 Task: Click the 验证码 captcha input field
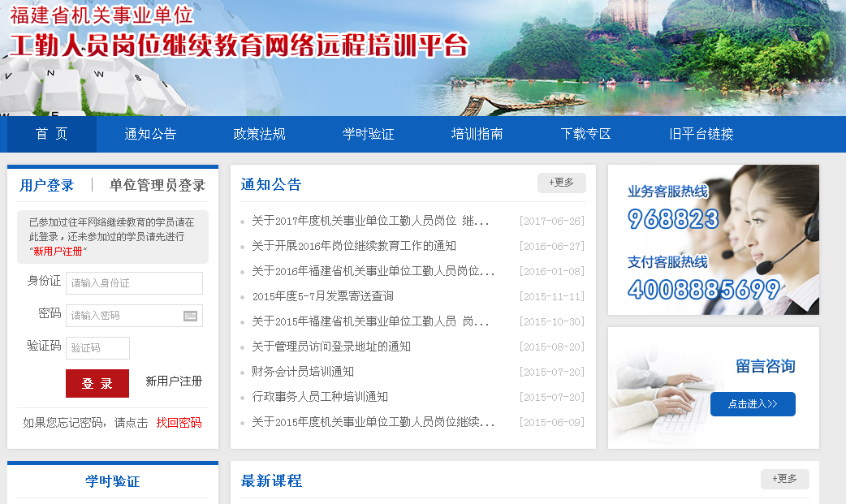[97, 348]
